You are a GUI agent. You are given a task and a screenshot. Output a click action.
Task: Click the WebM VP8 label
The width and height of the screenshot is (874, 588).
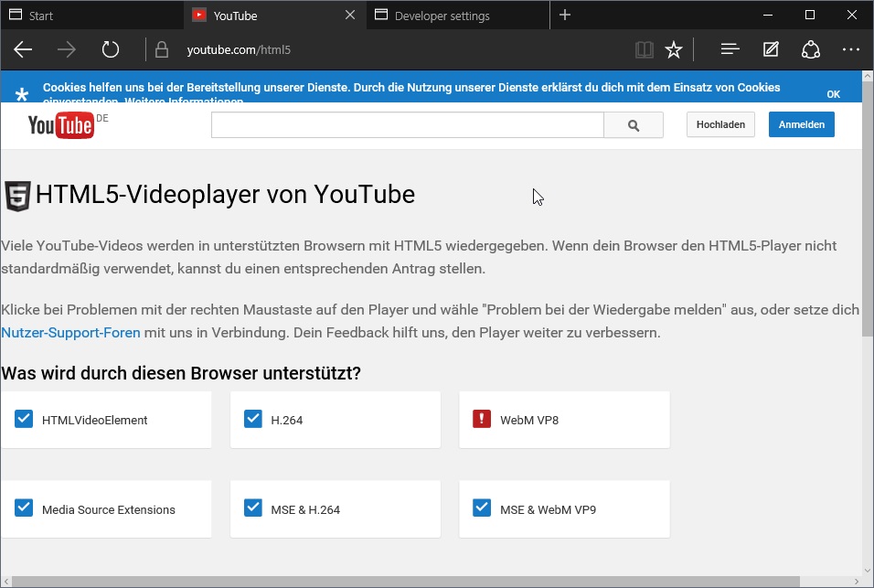pos(529,421)
